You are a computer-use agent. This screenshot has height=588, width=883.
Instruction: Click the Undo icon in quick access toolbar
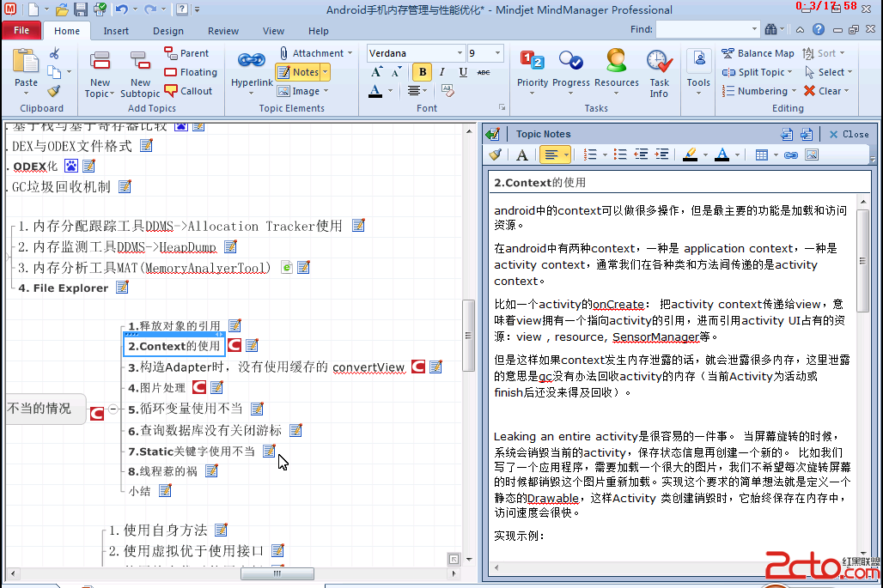click(121, 9)
